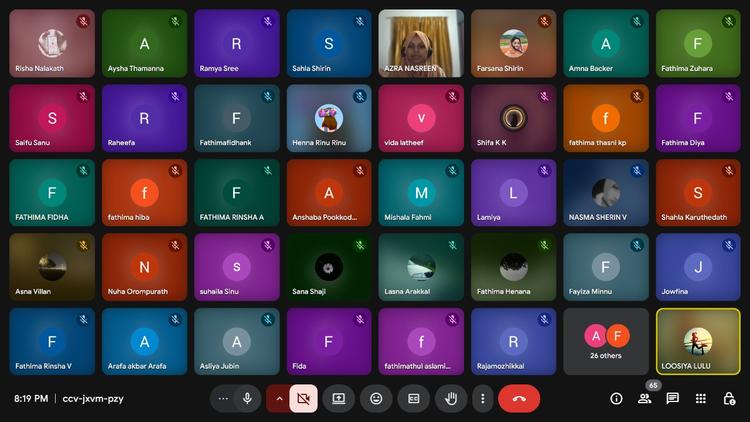Open the activities grid icon
The width and height of the screenshot is (750, 422).
pyautogui.click(x=700, y=398)
